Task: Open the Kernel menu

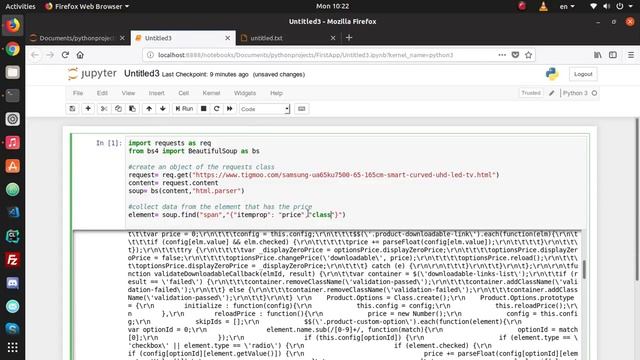Action: (x=211, y=93)
